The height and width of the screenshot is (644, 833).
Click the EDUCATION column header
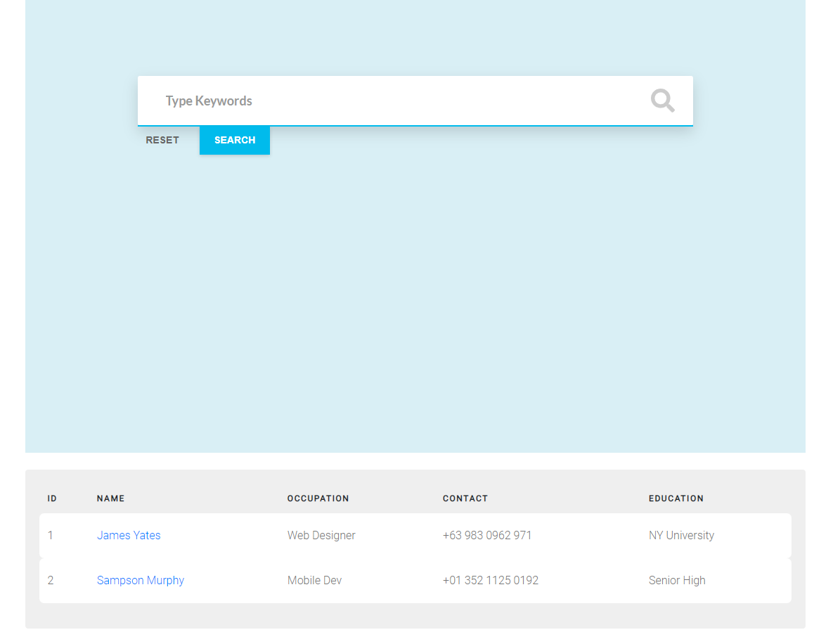tap(676, 498)
